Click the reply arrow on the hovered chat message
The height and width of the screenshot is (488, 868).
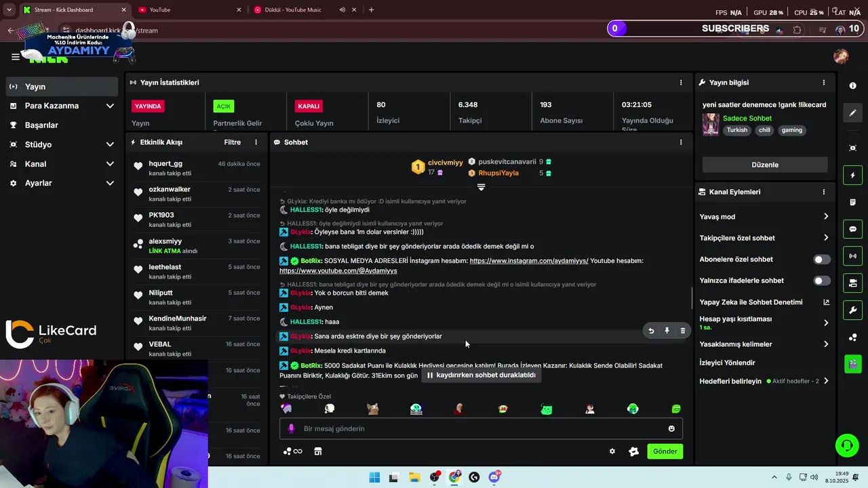click(x=651, y=331)
